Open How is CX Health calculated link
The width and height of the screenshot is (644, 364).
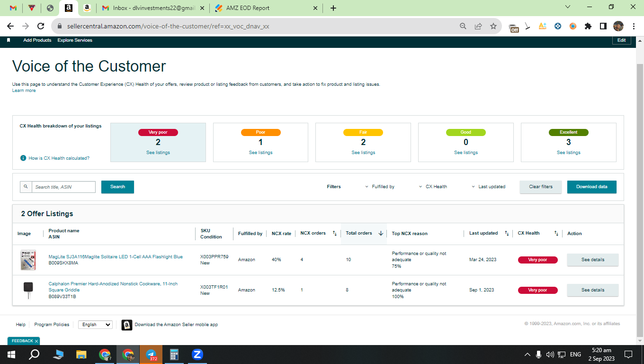point(59,158)
